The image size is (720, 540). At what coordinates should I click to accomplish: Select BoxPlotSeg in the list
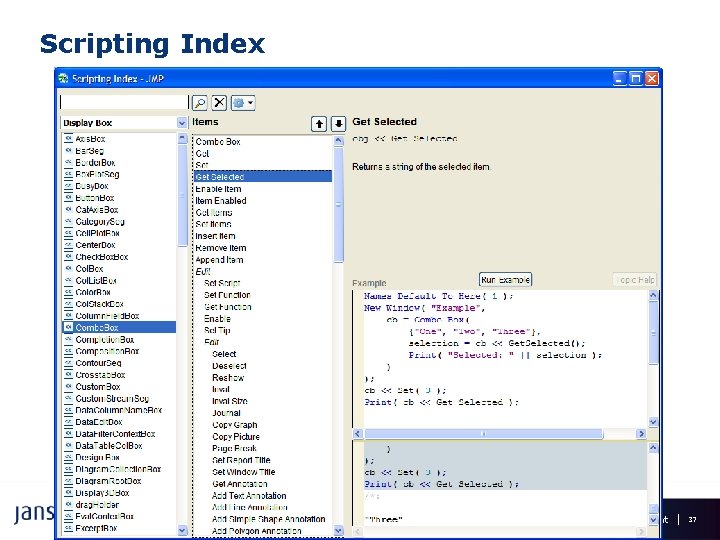[x=97, y=174]
